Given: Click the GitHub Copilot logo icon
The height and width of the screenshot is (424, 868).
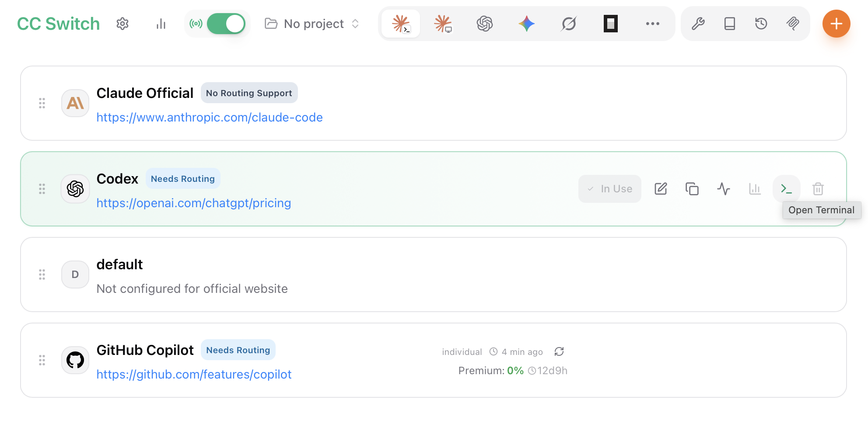Looking at the screenshot, I should 75,360.
